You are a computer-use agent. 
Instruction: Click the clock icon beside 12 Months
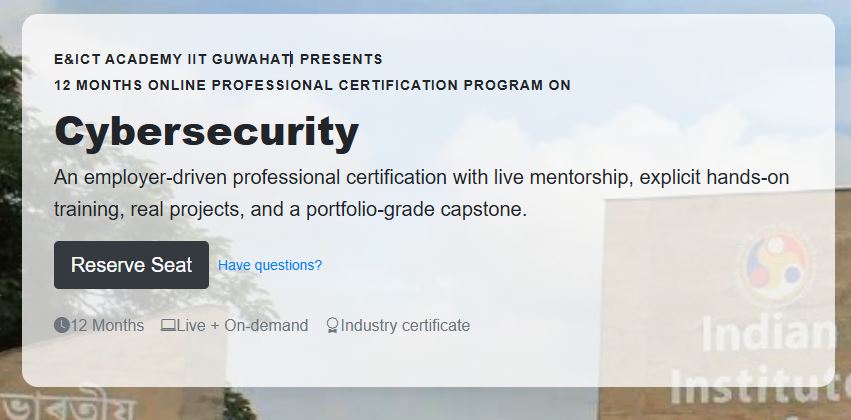[x=62, y=325]
